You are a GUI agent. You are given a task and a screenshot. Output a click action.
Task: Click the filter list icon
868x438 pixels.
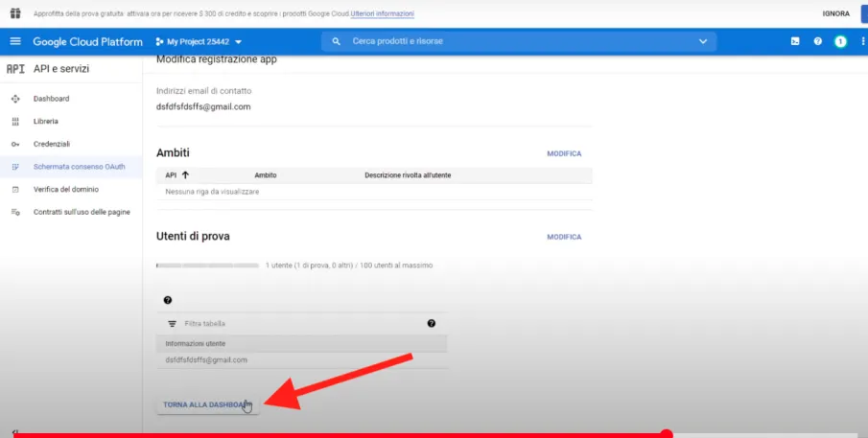pyautogui.click(x=172, y=324)
